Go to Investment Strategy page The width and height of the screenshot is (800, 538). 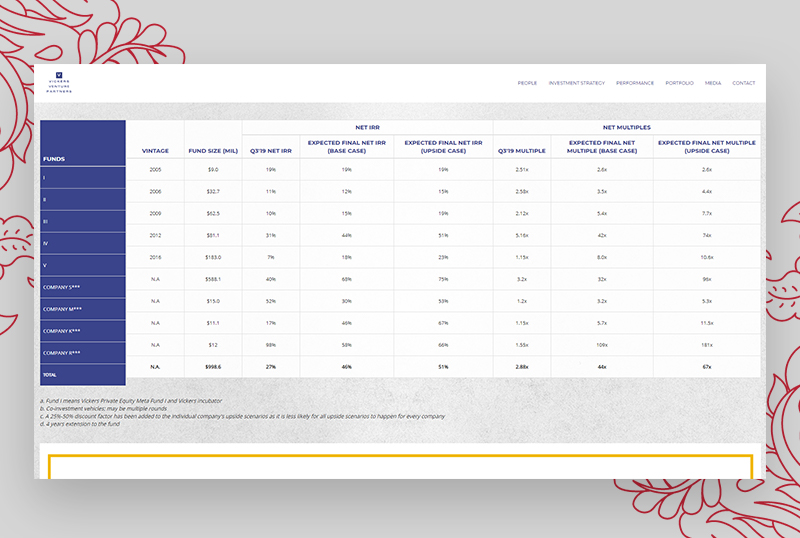pos(576,83)
